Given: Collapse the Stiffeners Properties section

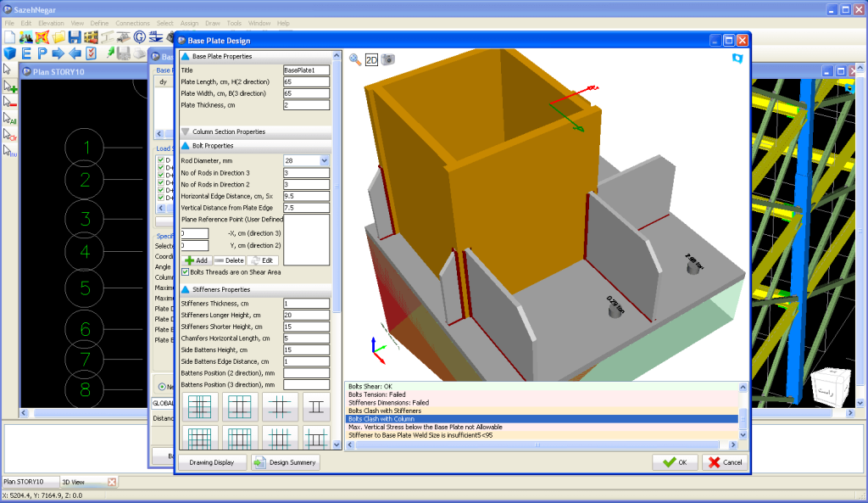Looking at the screenshot, I should pos(186,290).
